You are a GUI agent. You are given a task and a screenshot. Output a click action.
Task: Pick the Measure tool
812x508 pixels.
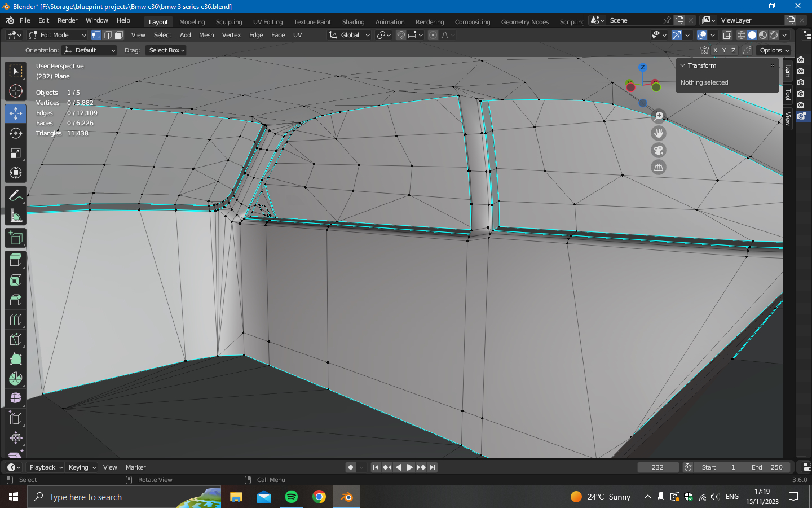16,216
